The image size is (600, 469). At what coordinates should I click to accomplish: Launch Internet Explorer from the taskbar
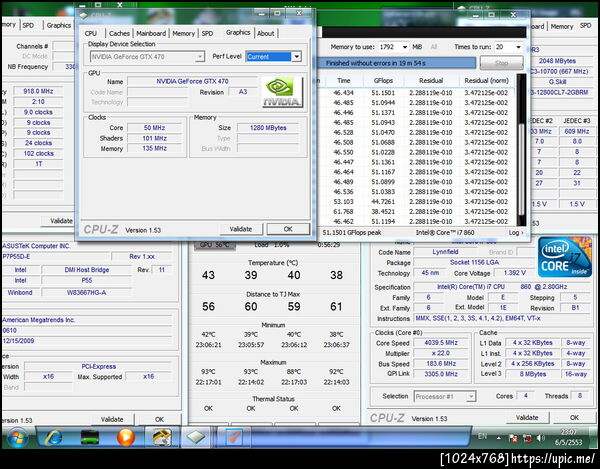pos(54,437)
